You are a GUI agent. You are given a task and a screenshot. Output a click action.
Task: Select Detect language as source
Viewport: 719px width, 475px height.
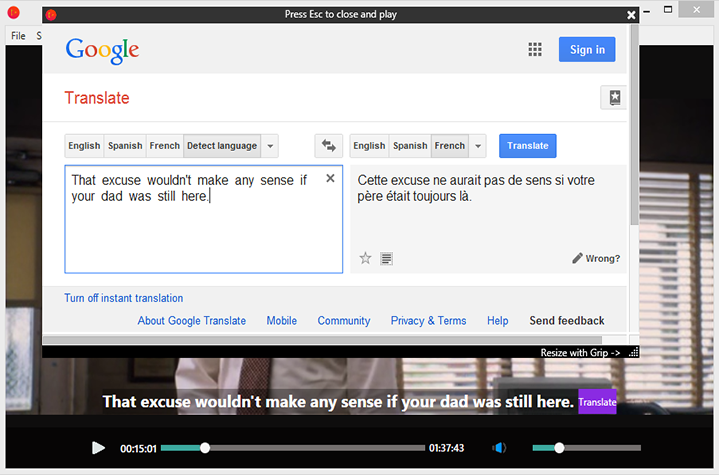pos(221,146)
